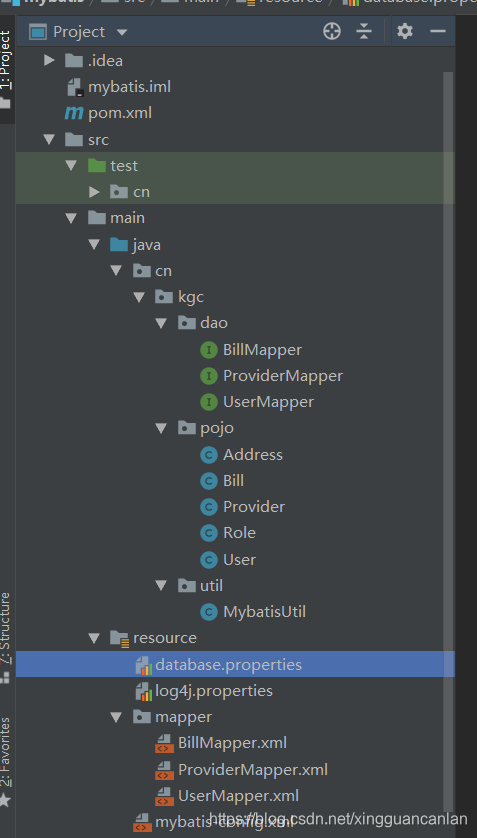Select the BillMapper.xml file name
The image size is (477, 838).
coord(232,743)
